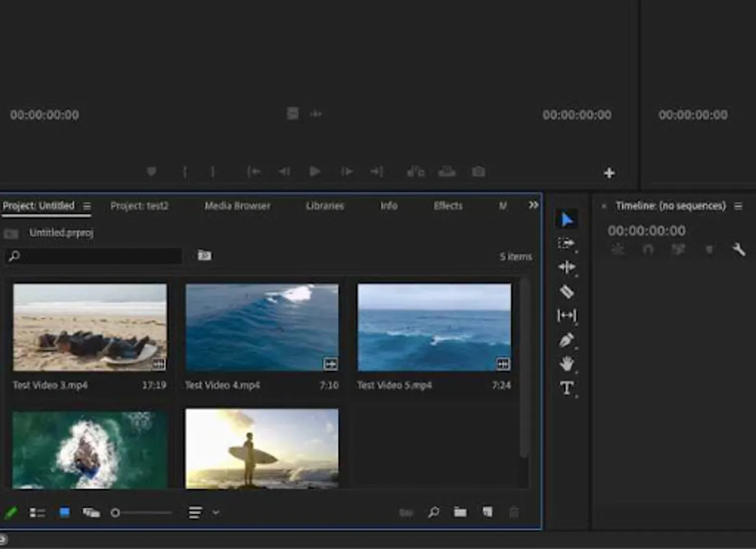756x549 pixels.
Task: Toggle Freeform View in project panel
Action: [x=91, y=513]
